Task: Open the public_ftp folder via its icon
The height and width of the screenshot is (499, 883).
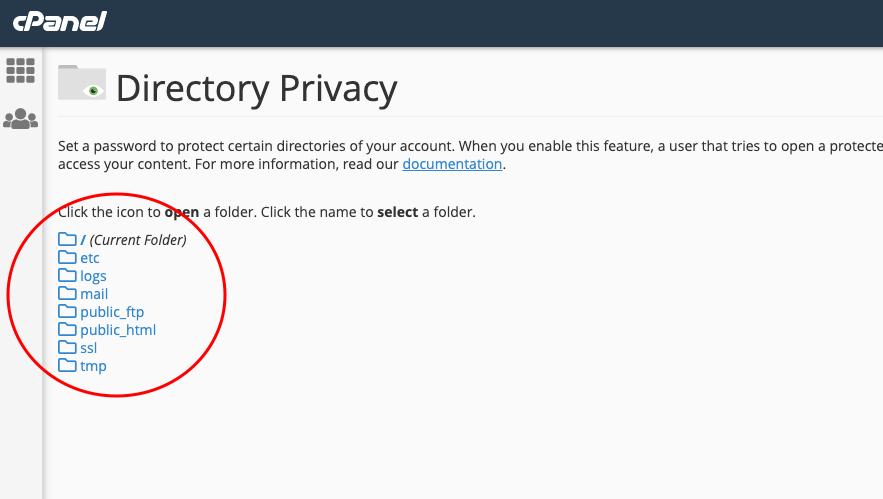Action: click(67, 312)
